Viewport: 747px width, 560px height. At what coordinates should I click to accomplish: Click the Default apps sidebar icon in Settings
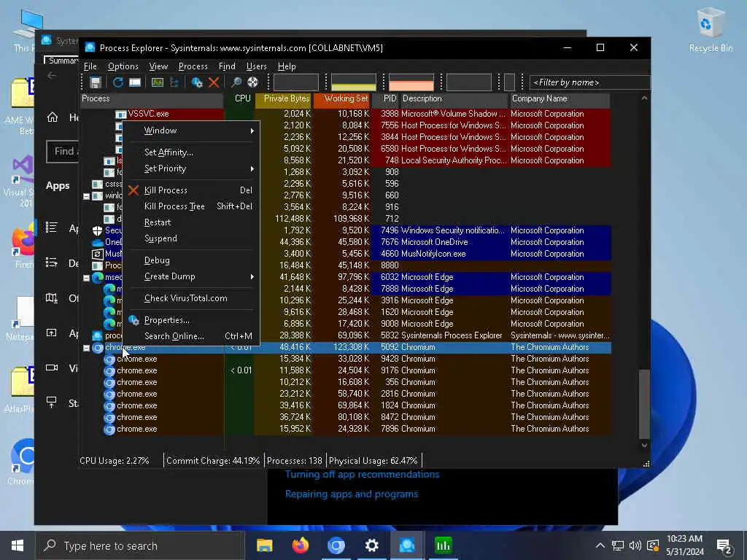[x=52, y=262]
